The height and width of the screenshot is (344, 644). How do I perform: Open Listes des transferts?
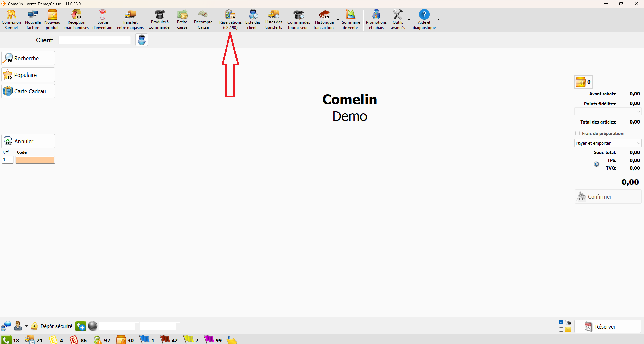pos(273,19)
